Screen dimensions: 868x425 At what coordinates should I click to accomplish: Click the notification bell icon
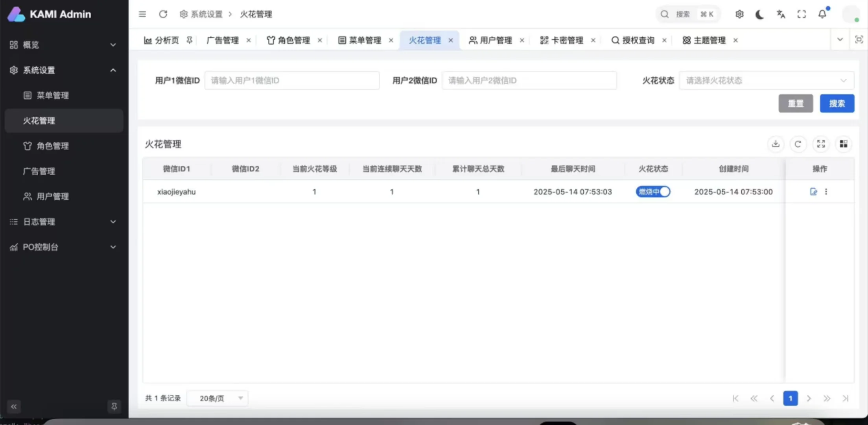click(822, 14)
